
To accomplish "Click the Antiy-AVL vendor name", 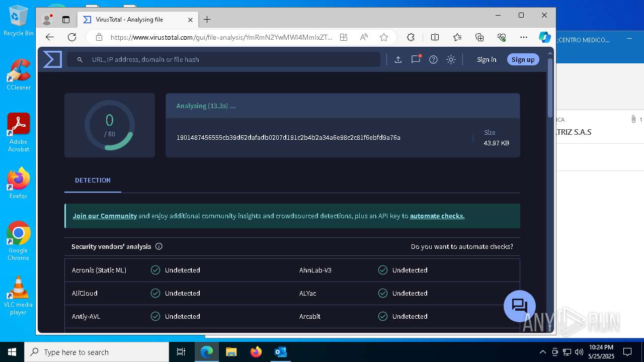I will [86, 316].
